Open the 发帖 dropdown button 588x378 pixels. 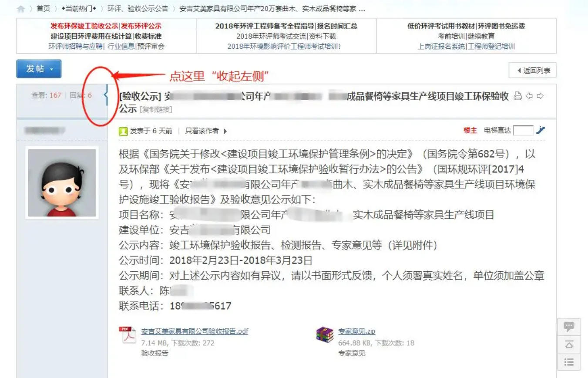pos(39,69)
